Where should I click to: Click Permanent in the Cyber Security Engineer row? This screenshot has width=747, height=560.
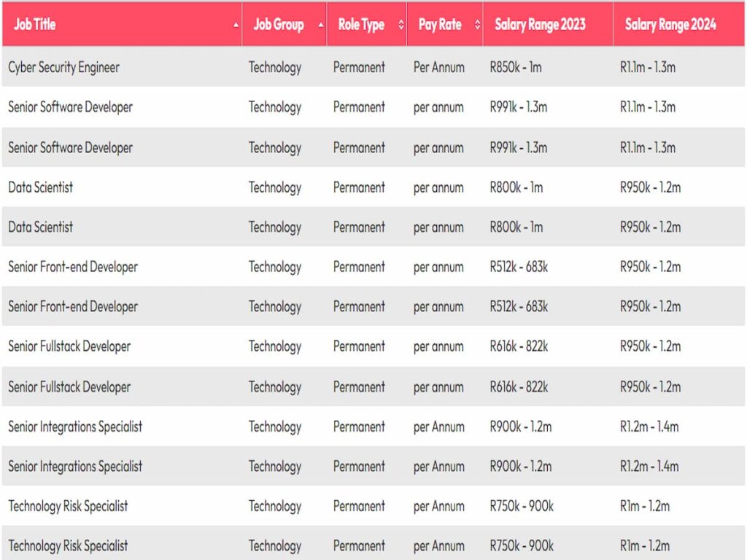point(359,67)
